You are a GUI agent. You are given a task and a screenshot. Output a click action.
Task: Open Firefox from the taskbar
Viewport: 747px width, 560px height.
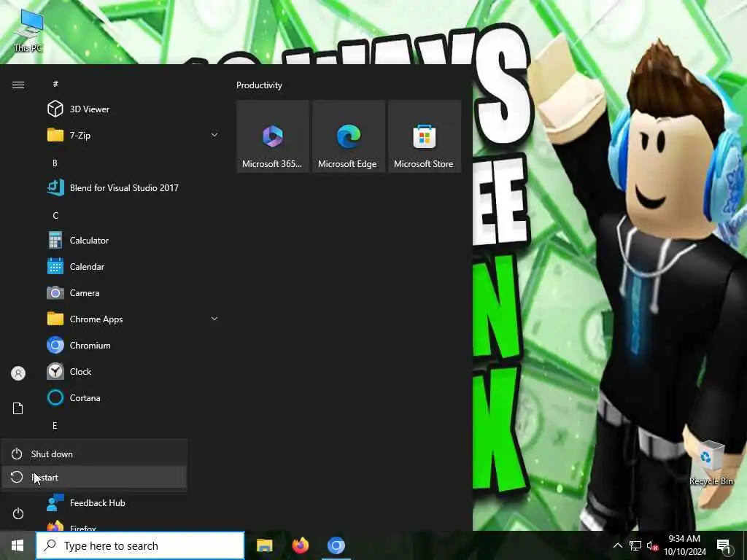tap(300, 545)
